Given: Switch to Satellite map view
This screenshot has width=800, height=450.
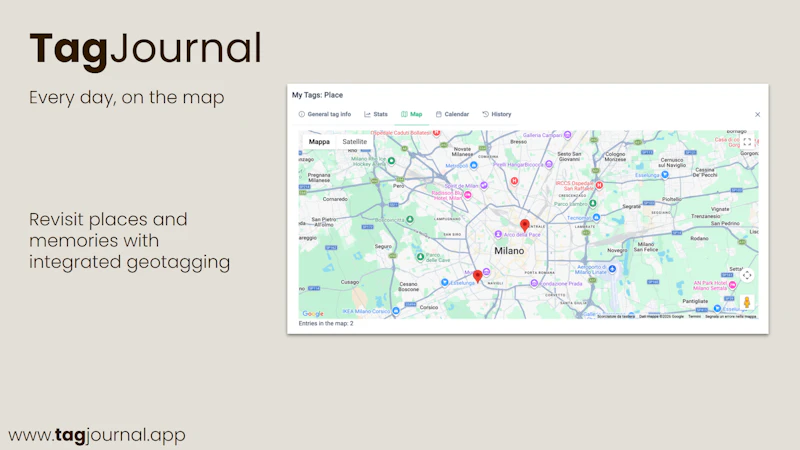Looking at the screenshot, I should (x=355, y=142).
